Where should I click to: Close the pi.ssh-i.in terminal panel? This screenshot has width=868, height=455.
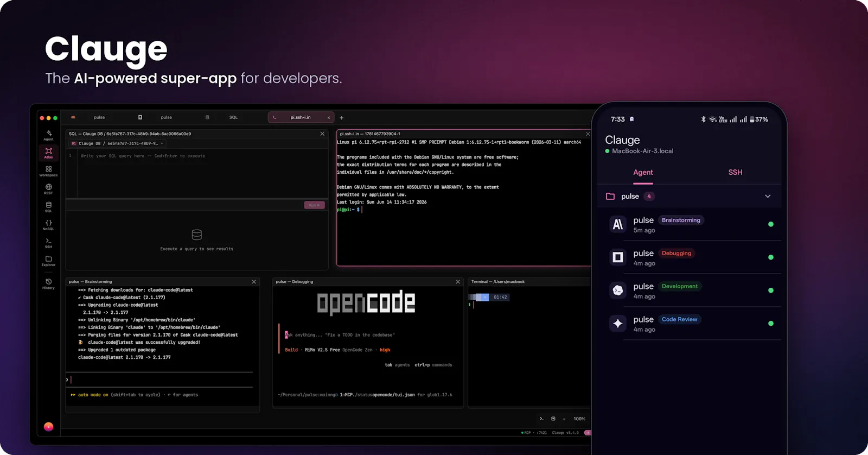(x=588, y=134)
